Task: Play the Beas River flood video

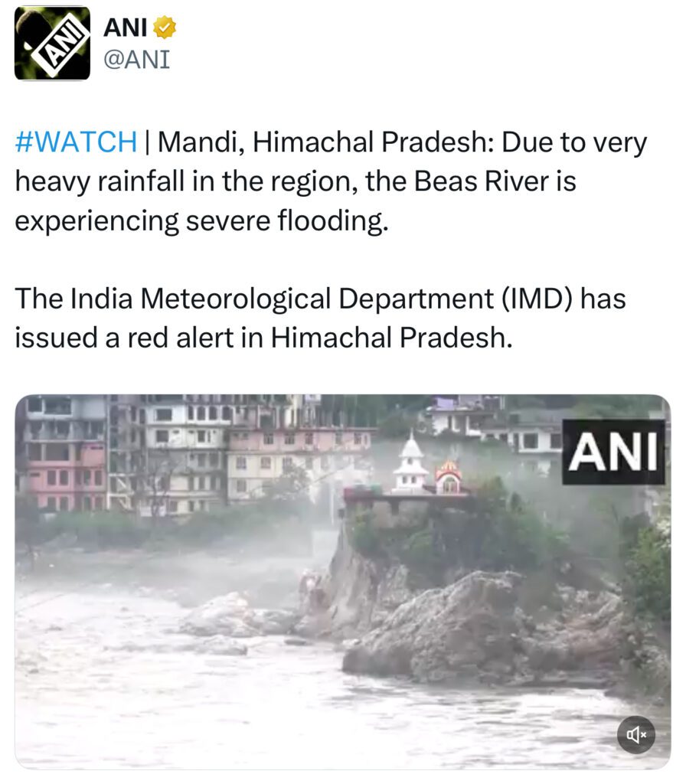Action: tap(343, 582)
